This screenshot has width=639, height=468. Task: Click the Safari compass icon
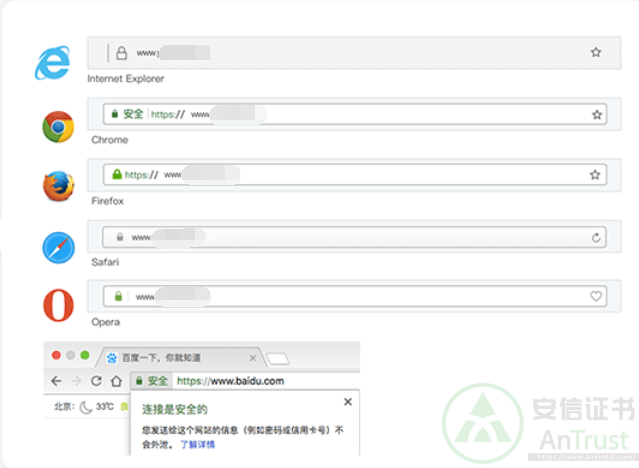(x=58, y=247)
